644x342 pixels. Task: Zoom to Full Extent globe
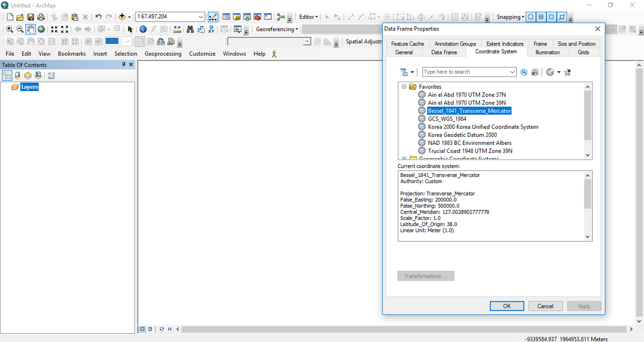tap(41, 29)
